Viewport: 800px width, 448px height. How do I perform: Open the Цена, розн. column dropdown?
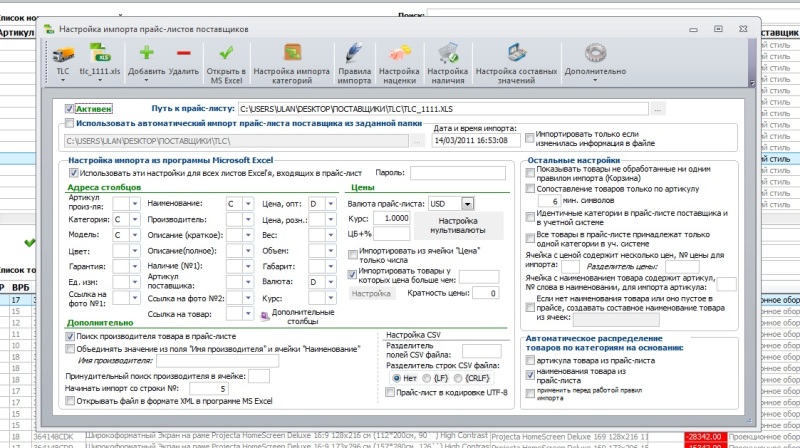coord(331,219)
